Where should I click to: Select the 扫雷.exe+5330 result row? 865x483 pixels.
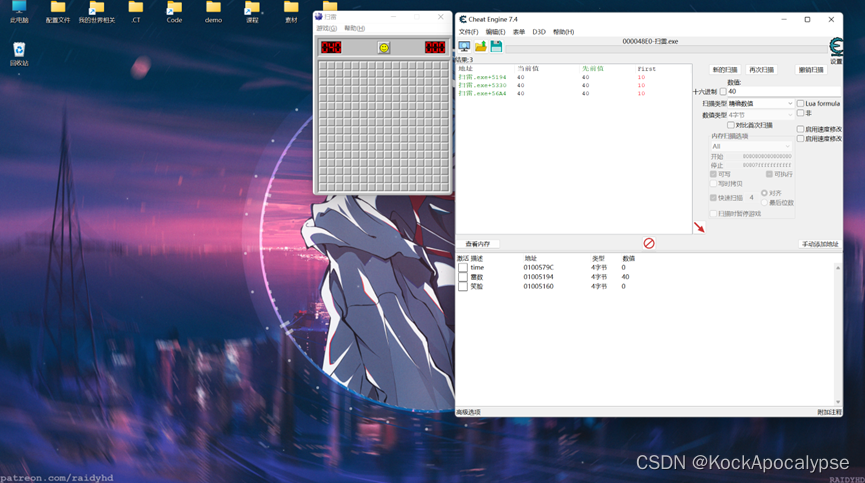[574, 85]
